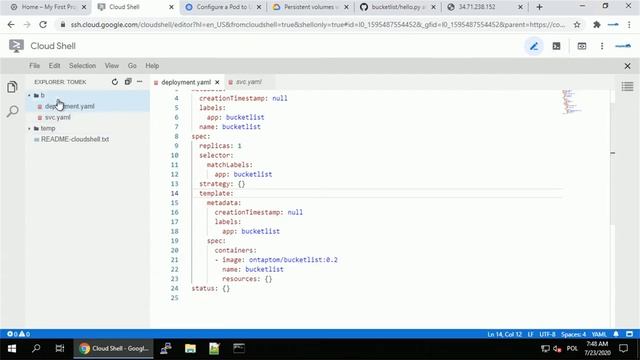The width and height of the screenshot is (640, 360).
Task: Click the Cloud Shell logo icon
Action: click(x=16, y=46)
